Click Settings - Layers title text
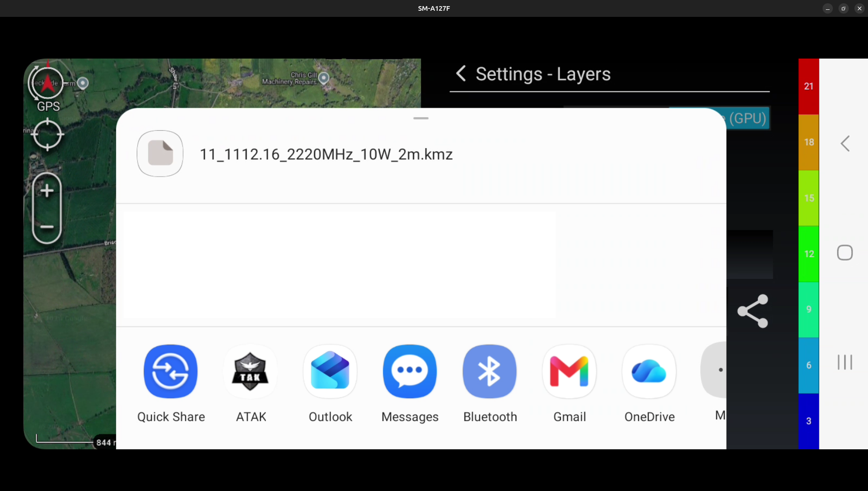The width and height of the screenshot is (868, 491). point(543,74)
